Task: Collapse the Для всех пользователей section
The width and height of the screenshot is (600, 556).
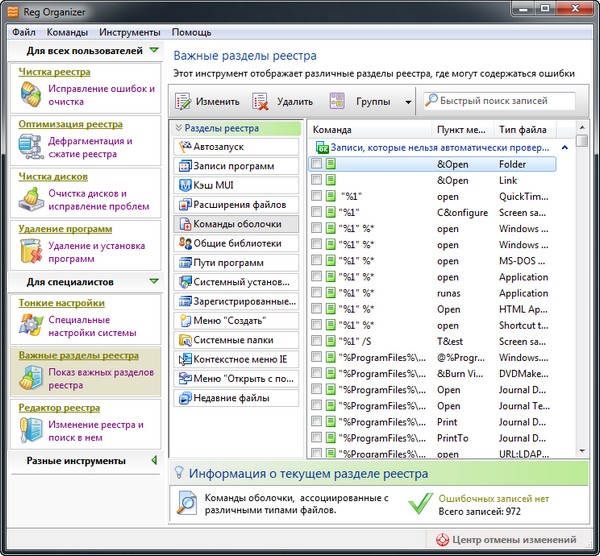Action: 153,50
